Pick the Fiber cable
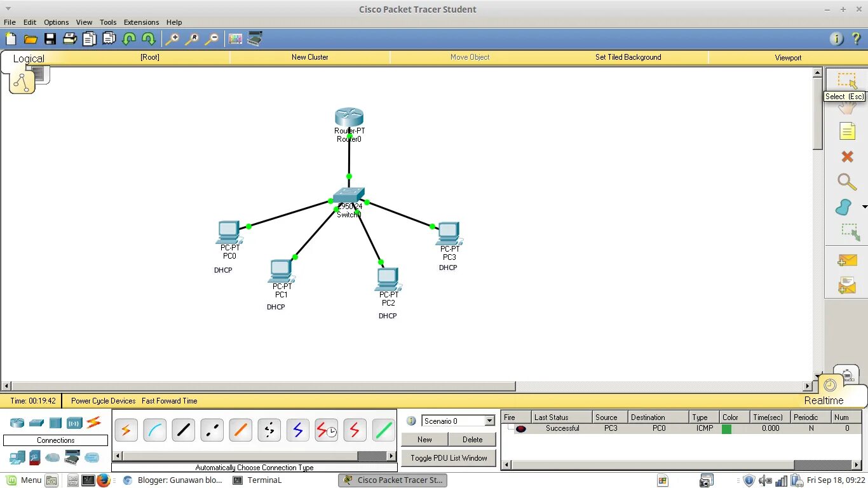 [240, 430]
